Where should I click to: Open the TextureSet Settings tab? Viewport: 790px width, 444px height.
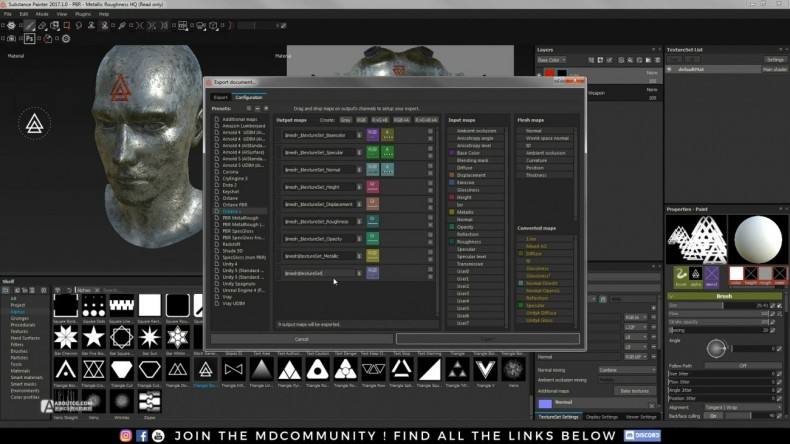coord(558,417)
